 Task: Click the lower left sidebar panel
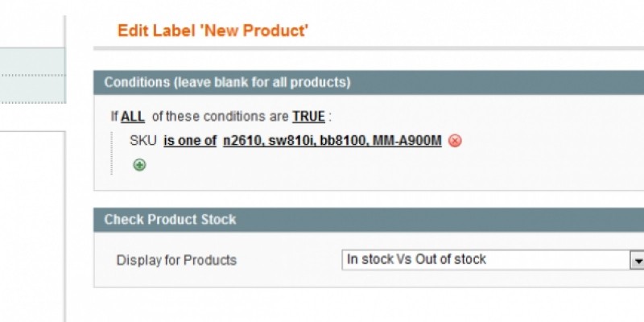pos(32,225)
